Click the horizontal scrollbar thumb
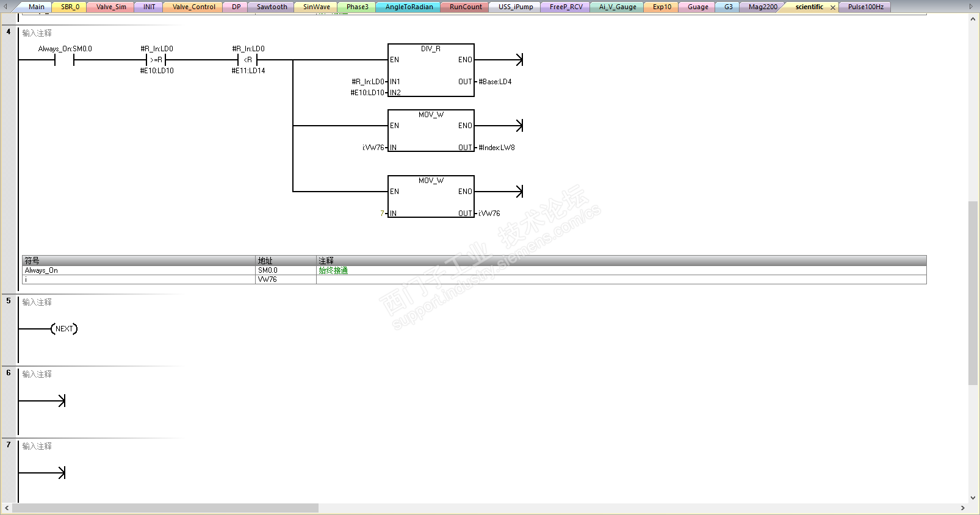 (x=165, y=508)
